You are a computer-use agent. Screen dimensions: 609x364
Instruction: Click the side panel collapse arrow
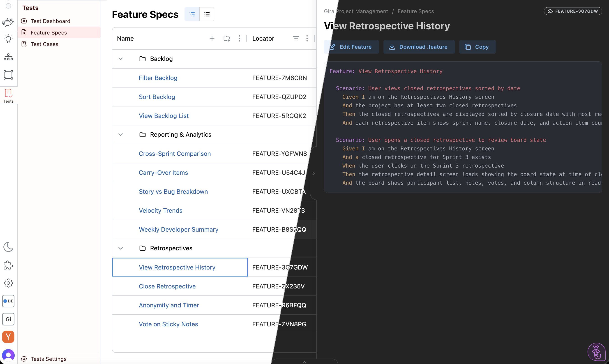pos(314,173)
